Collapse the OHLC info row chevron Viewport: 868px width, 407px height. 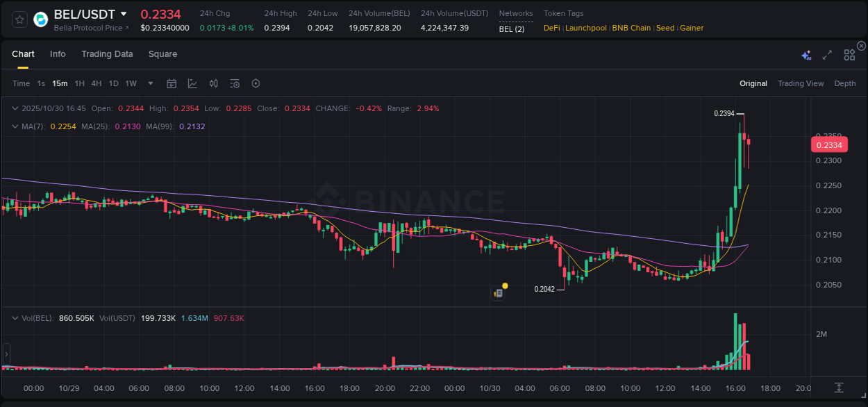[x=15, y=108]
